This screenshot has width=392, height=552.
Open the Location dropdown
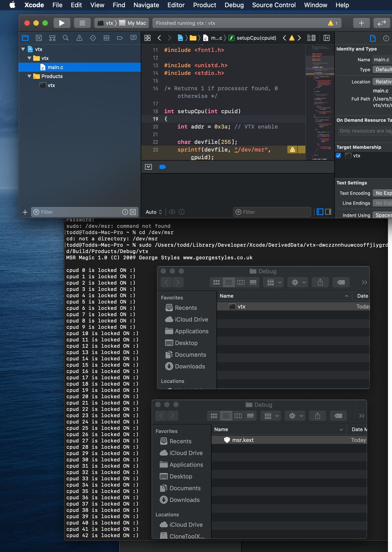(x=382, y=82)
